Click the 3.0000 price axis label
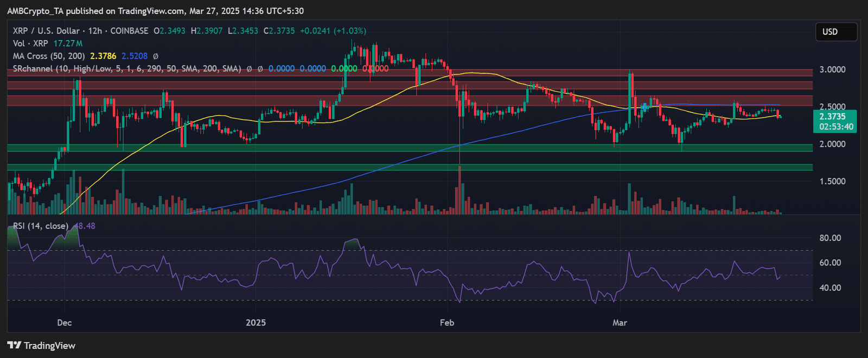 point(832,69)
